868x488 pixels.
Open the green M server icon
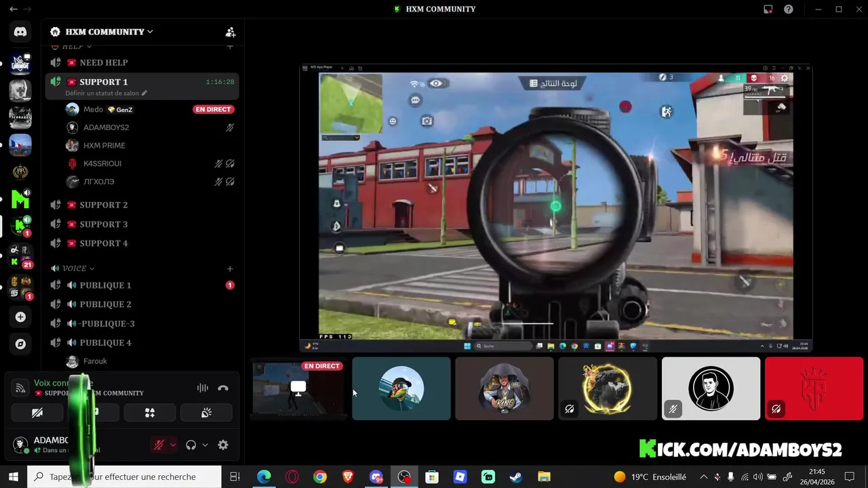coord(20,199)
